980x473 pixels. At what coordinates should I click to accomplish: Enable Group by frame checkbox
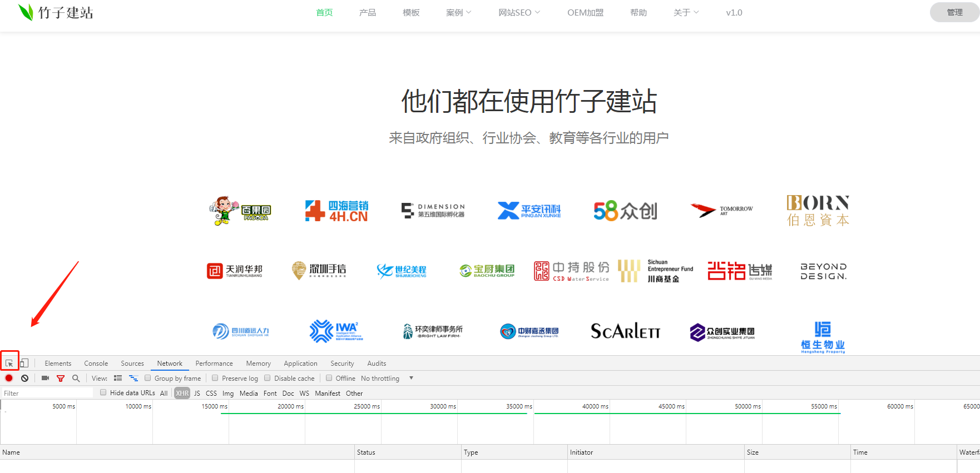coord(147,378)
